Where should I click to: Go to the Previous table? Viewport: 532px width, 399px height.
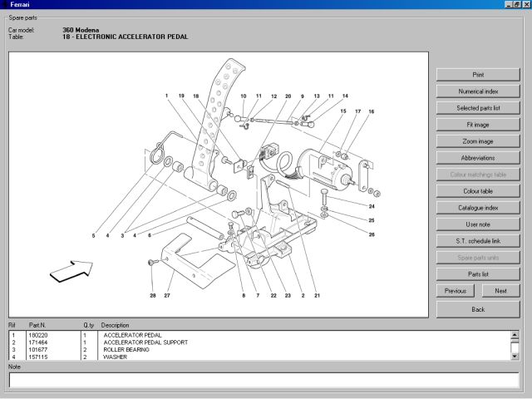[x=456, y=291]
